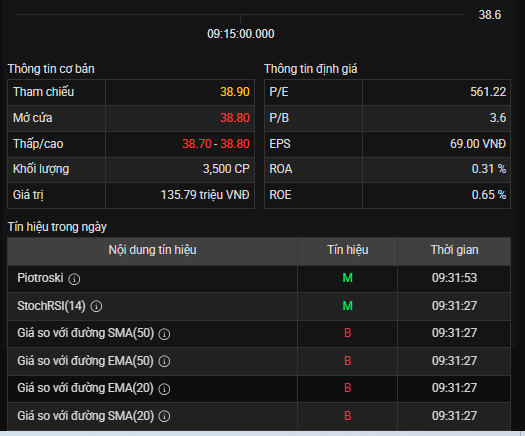Click the 09:15:00.000 chart time marker
This screenshot has height=436, width=525.
pyautogui.click(x=241, y=34)
